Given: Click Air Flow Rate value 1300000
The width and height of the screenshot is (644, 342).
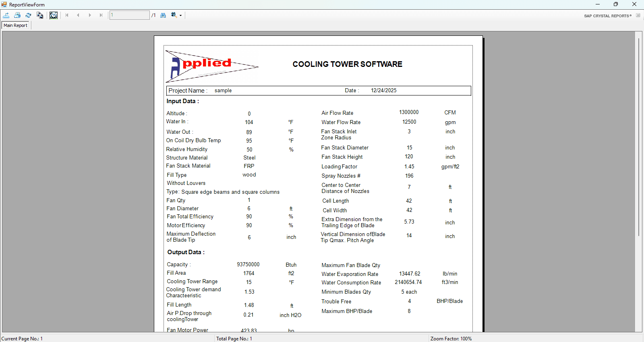Looking at the screenshot, I should [x=409, y=112].
